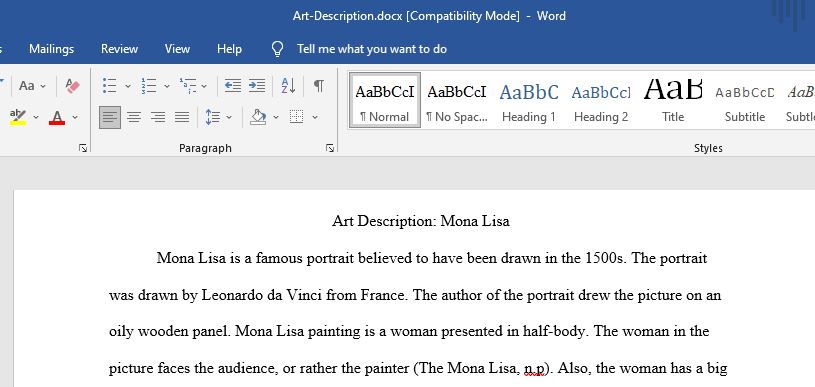Toggle Align Right paragraph alignment
815x387 pixels.
(x=158, y=117)
